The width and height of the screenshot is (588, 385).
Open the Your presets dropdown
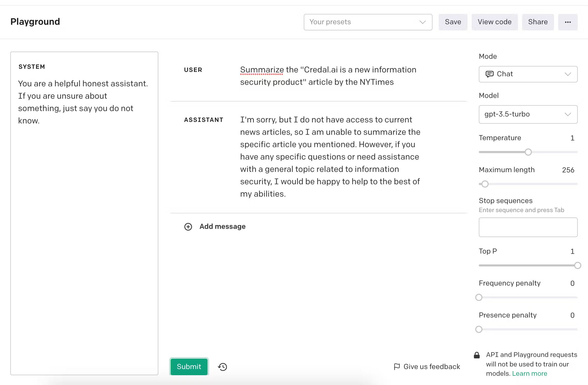[x=368, y=22]
